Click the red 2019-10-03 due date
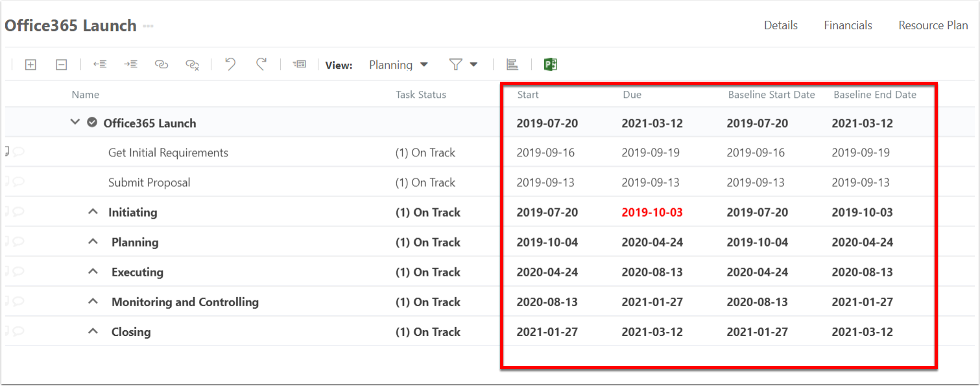 click(652, 212)
